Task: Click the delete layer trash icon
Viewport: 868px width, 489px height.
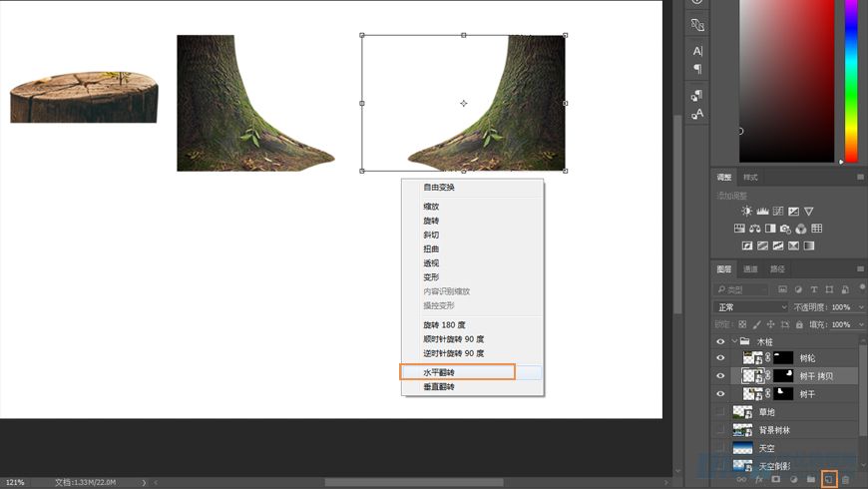Action: click(845, 479)
